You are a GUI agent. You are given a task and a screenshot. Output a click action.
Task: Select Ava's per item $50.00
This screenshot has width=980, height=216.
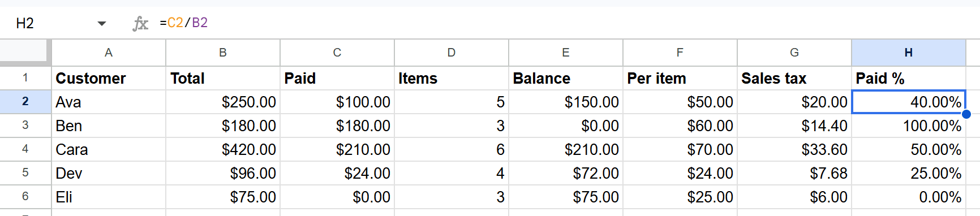pos(680,102)
